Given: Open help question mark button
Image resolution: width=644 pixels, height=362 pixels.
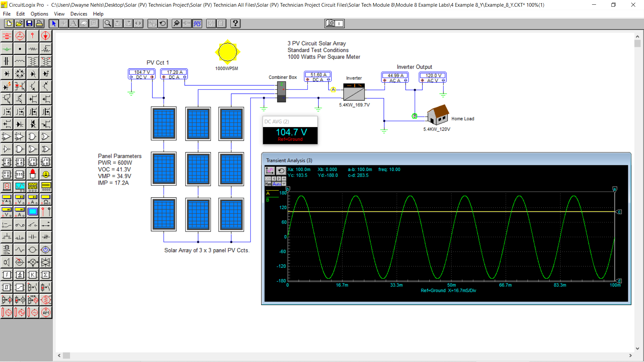Looking at the screenshot, I should click(235, 23).
